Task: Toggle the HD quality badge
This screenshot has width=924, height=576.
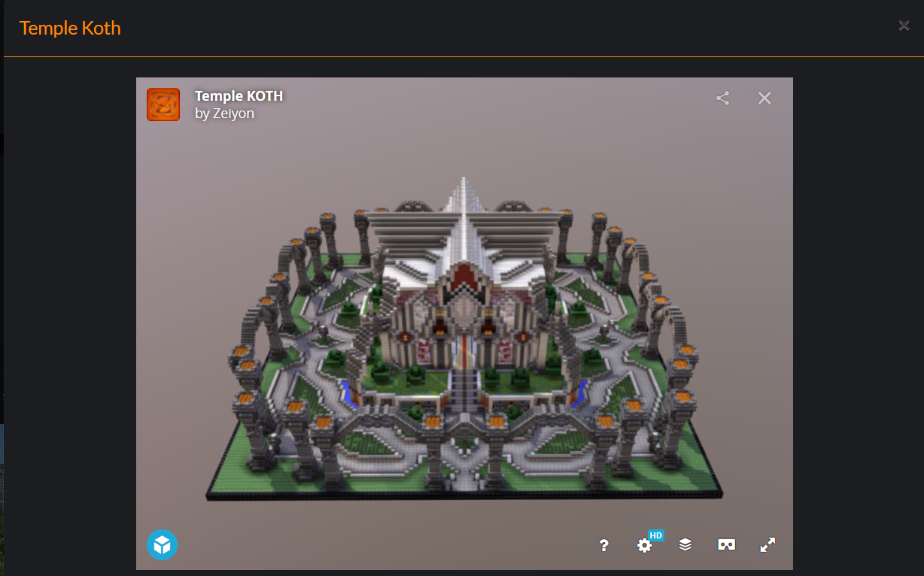Action: click(656, 535)
